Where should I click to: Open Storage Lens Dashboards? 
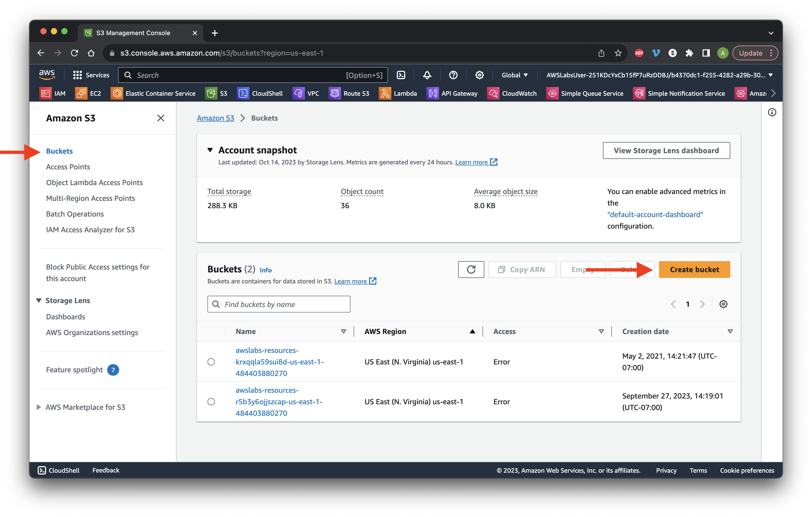[x=65, y=316]
